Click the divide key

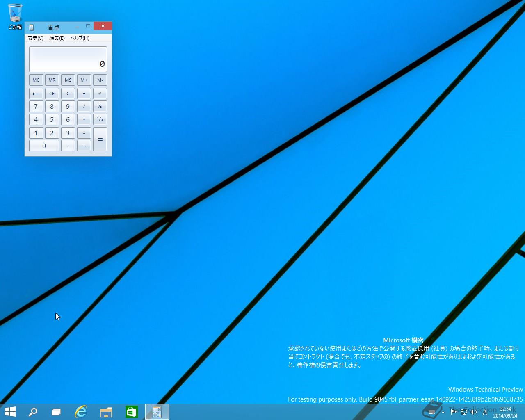pos(84,107)
